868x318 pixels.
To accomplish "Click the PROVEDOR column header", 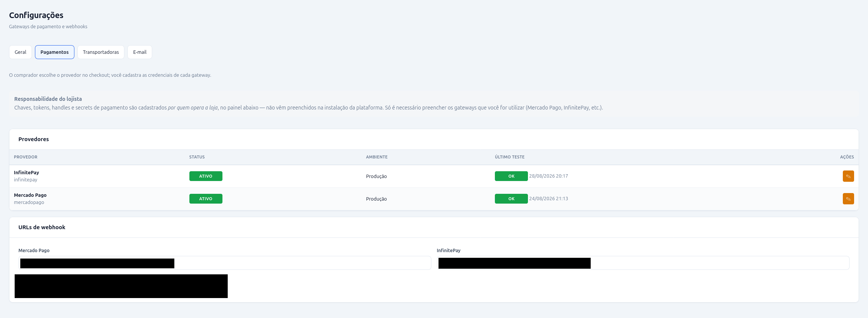I will tap(26, 157).
